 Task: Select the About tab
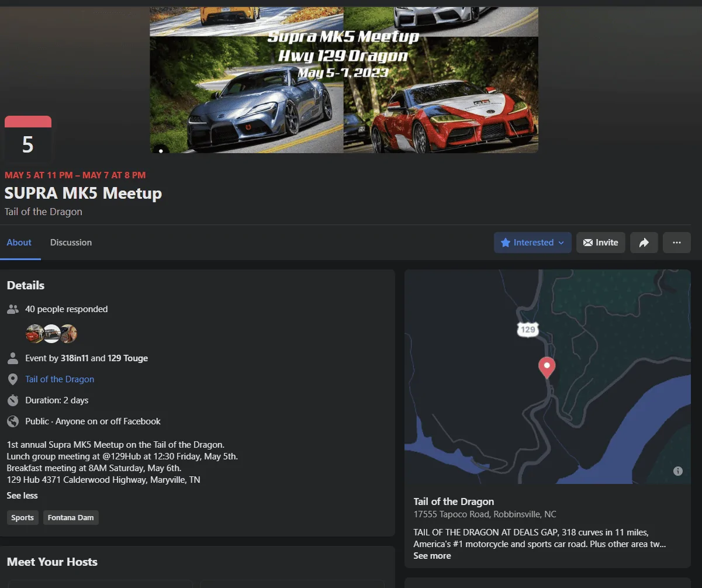(x=19, y=243)
